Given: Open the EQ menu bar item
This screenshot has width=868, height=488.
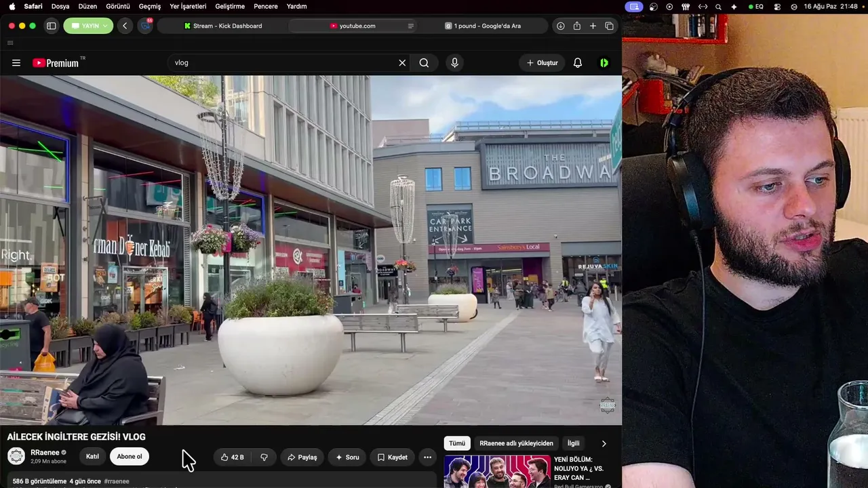Looking at the screenshot, I should (756, 6).
